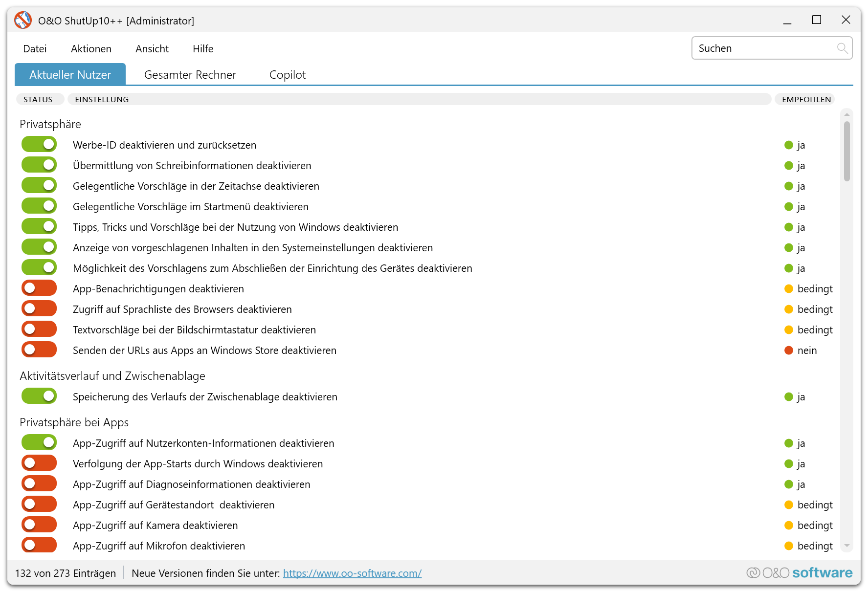868x592 pixels.
Task: Click into the Suchen search field
Action: click(x=763, y=48)
